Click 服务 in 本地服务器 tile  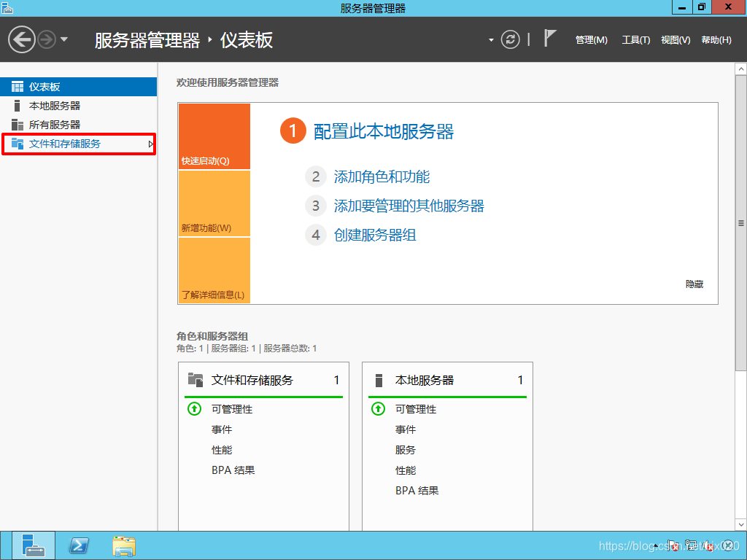point(406,450)
